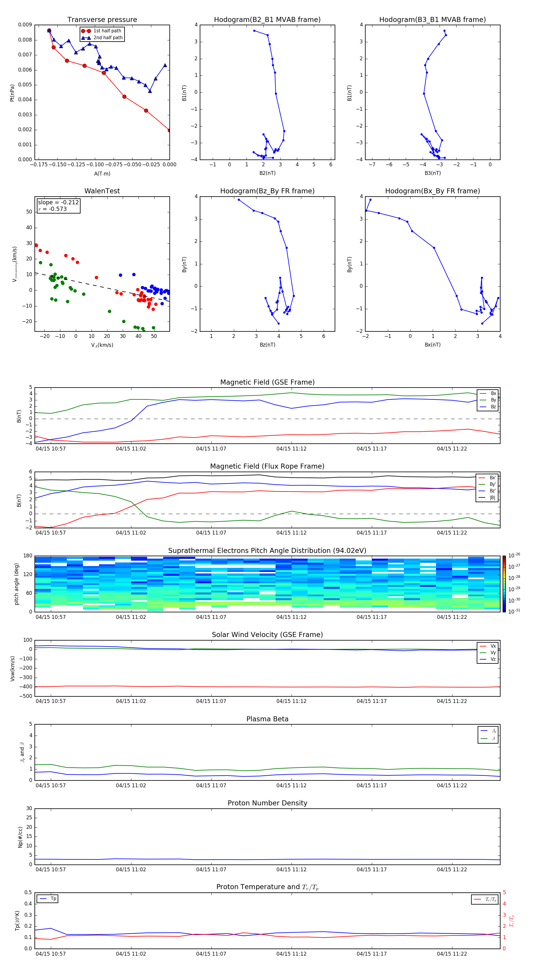This screenshot has height=980, width=535.
Task: Select the Vz legend entry
Action: point(488,659)
